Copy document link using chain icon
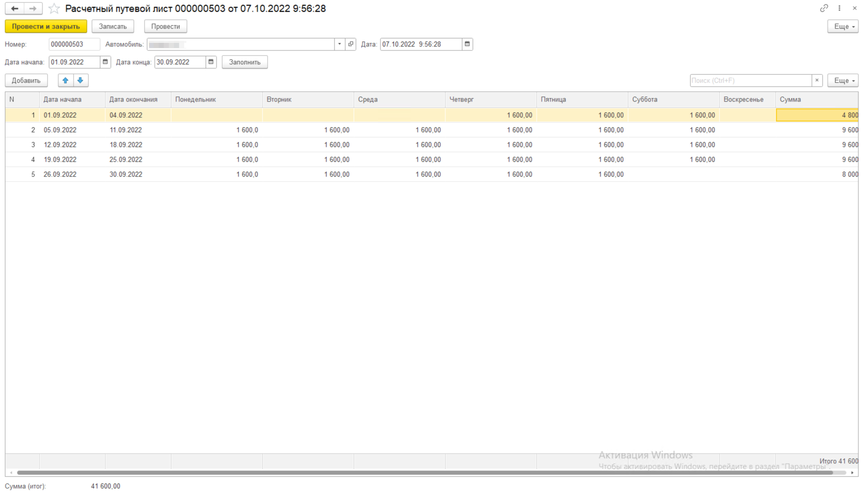This screenshot has height=496, width=868. (824, 8)
